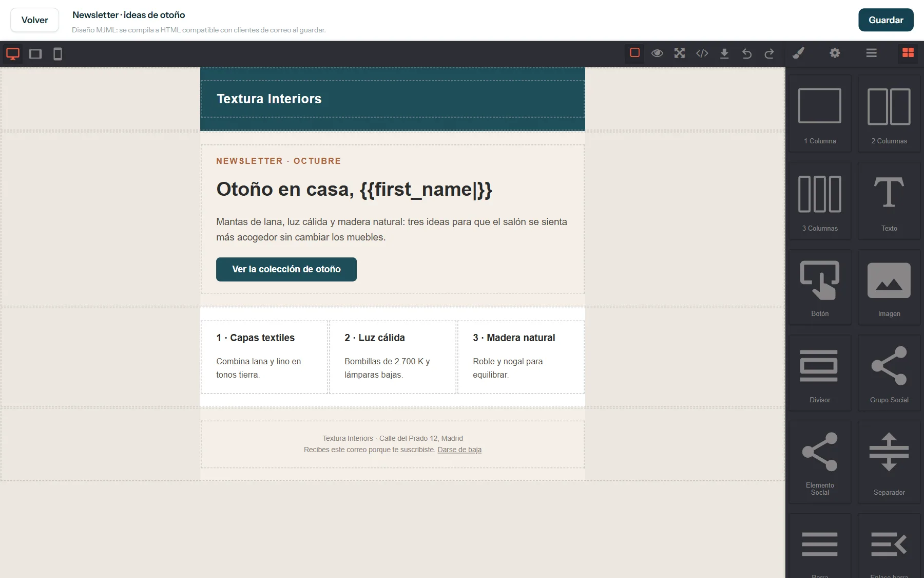
Task: Open the Style Manager brush tab
Action: (798, 53)
